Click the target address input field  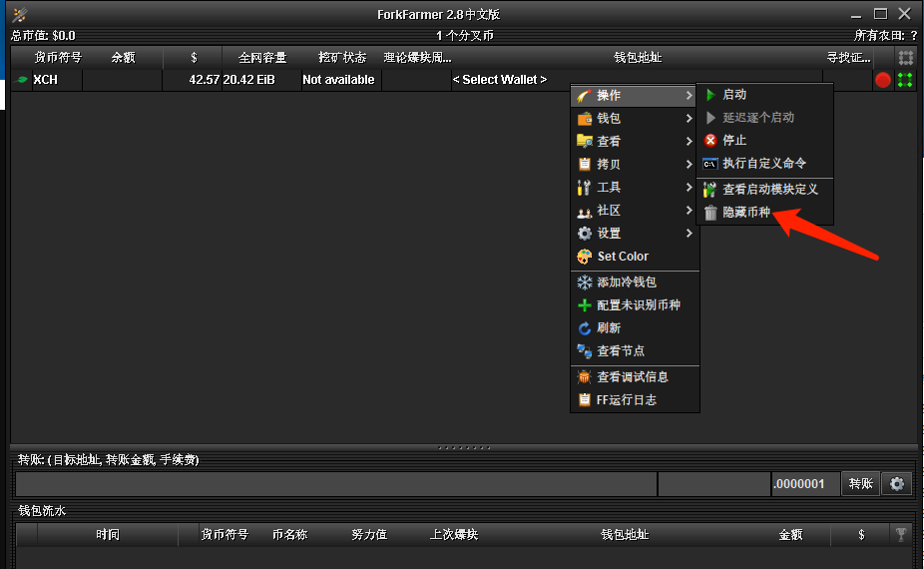coord(335,484)
